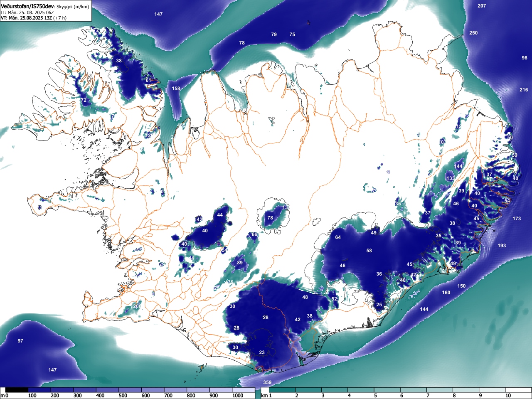532x399 pixels.
Task: Click the teal legend segment between km 1 and 2
Action: (x=283, y=390)
